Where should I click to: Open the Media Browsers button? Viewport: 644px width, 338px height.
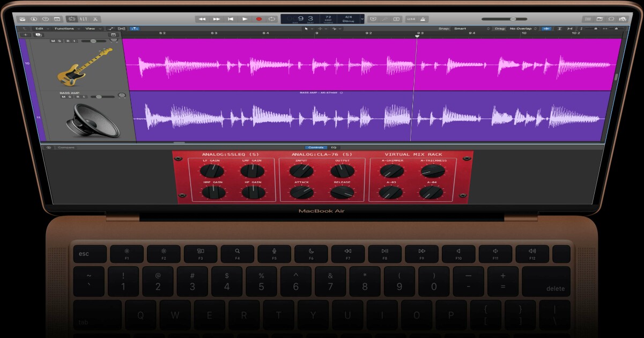pyautogui.click(x=623, y=19)
